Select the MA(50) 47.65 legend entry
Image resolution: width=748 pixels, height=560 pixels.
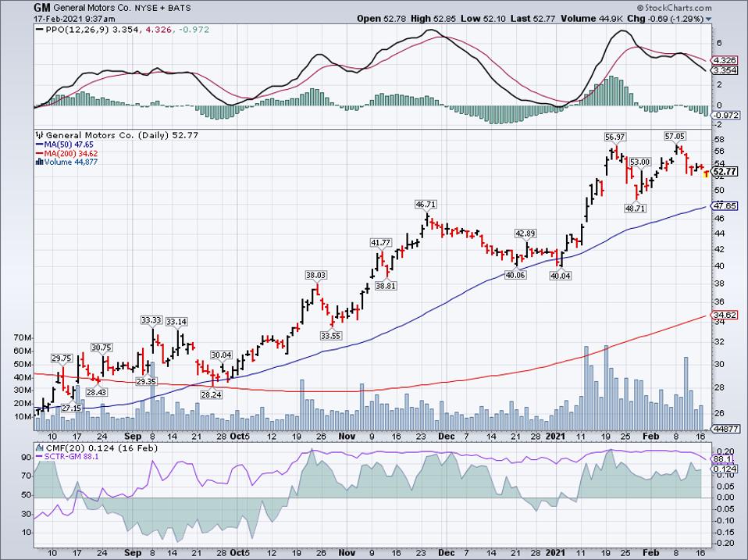tap(69, 144)
